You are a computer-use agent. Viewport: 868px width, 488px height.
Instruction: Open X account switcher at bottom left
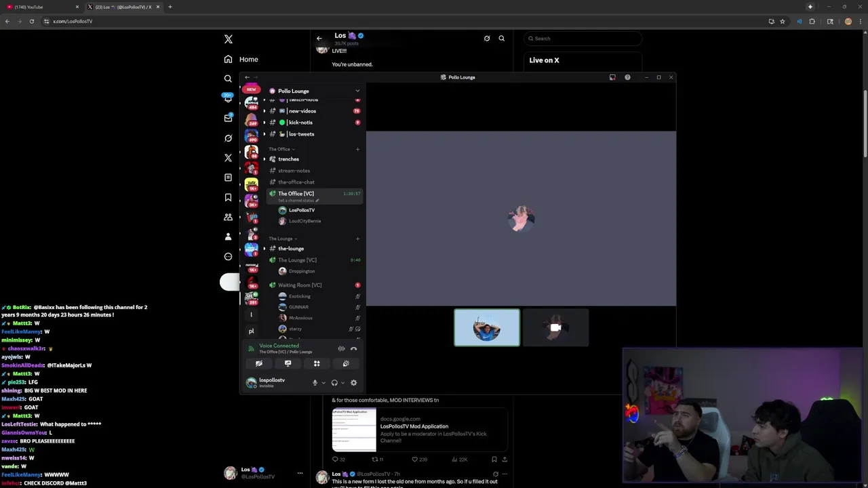(x=264, y=473)
